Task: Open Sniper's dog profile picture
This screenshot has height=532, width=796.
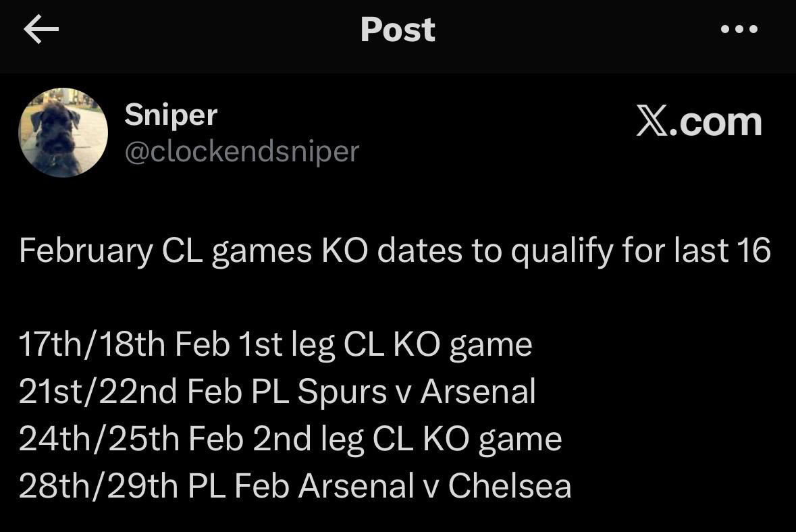Action: (x=63, y=132)
